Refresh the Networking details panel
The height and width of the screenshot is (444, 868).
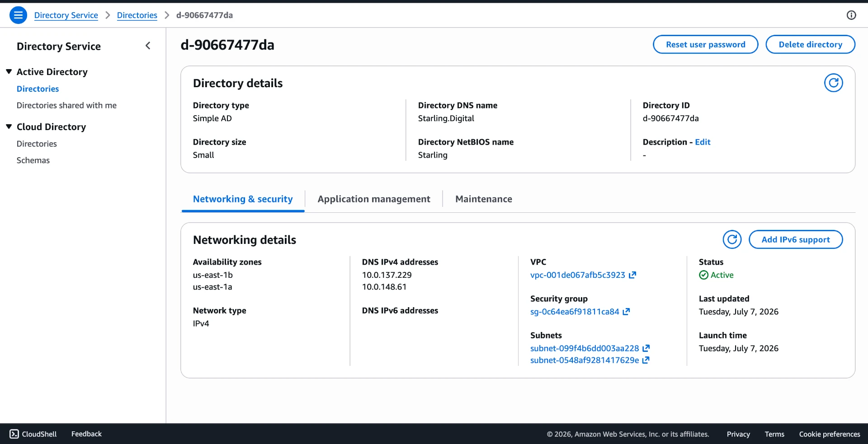click(732, 239)
